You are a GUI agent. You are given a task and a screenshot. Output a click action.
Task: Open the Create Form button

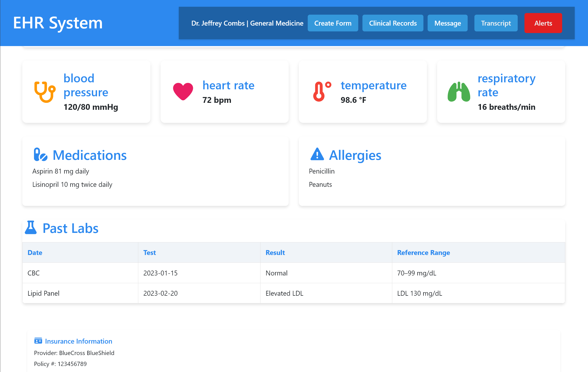tap(333, 23)
